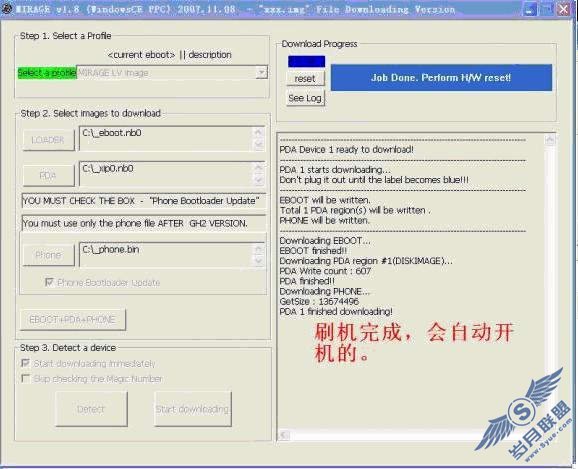Click log panel scroll up arrow
The height and width of the screenshot is (469, 578).
[550, 139]
